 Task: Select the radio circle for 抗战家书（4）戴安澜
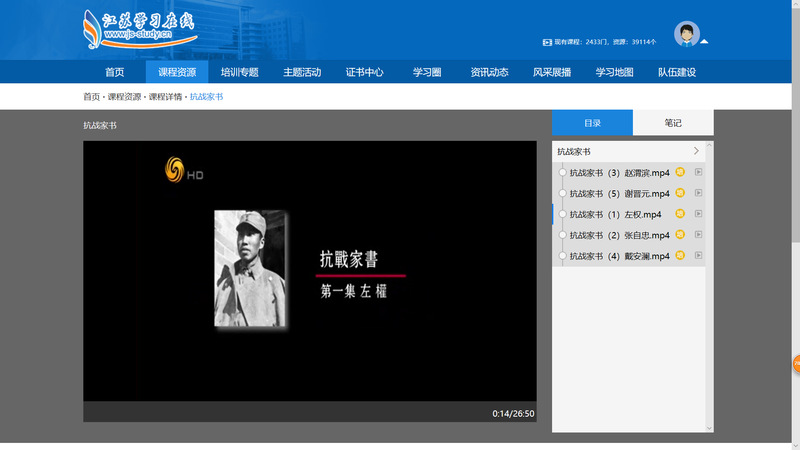coord(563,256)
